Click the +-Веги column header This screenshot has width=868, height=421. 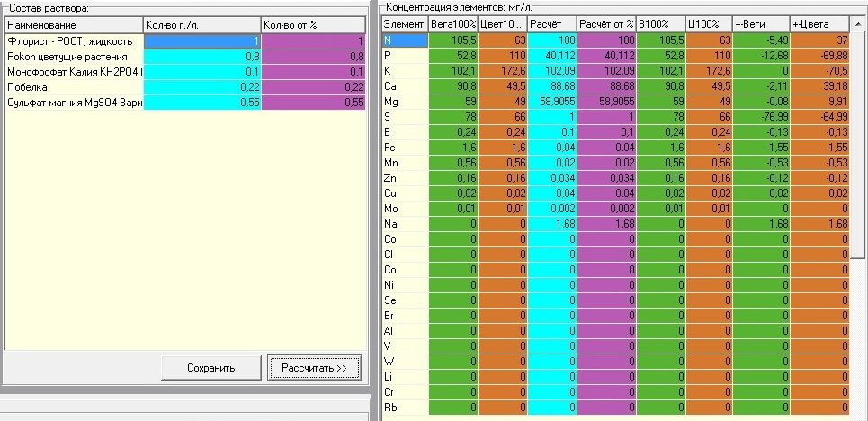[x=762, y=24]
